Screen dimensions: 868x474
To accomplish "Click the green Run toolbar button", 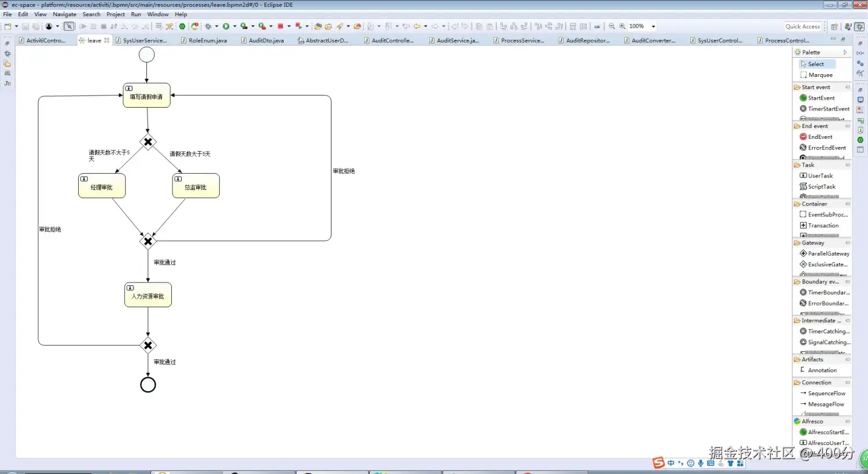I will point(226,26).
